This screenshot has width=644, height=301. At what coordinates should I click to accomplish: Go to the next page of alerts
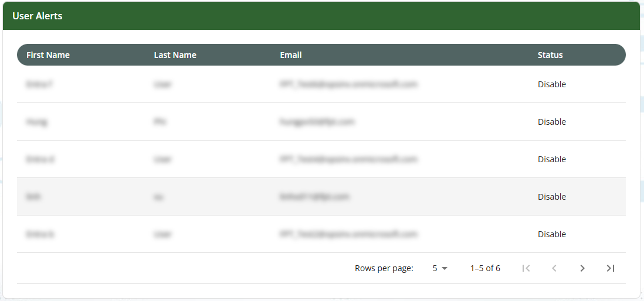point(582,268)
